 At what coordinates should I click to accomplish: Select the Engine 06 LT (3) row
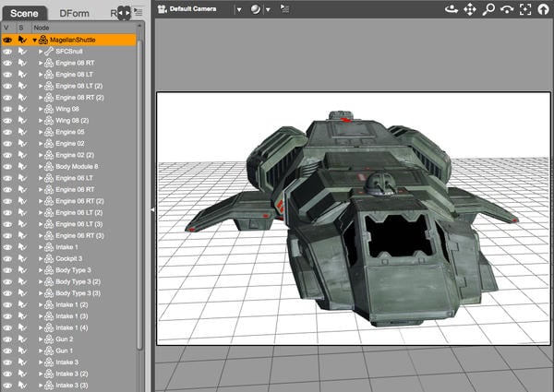click(x=68, y=224)
